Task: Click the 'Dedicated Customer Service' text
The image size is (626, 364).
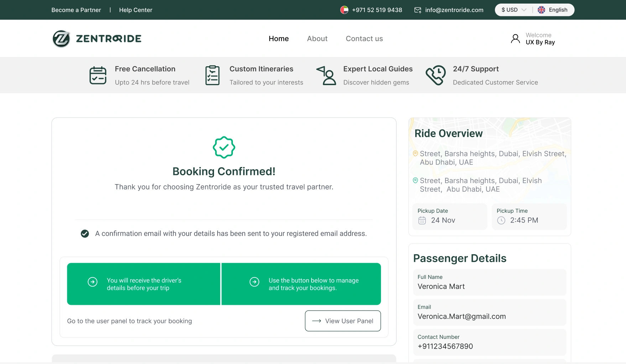Action: 495,82
